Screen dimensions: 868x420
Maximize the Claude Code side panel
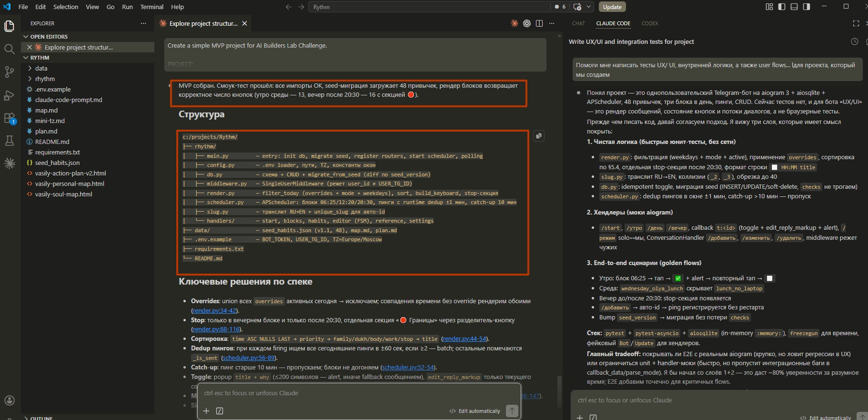coord(856,23)
